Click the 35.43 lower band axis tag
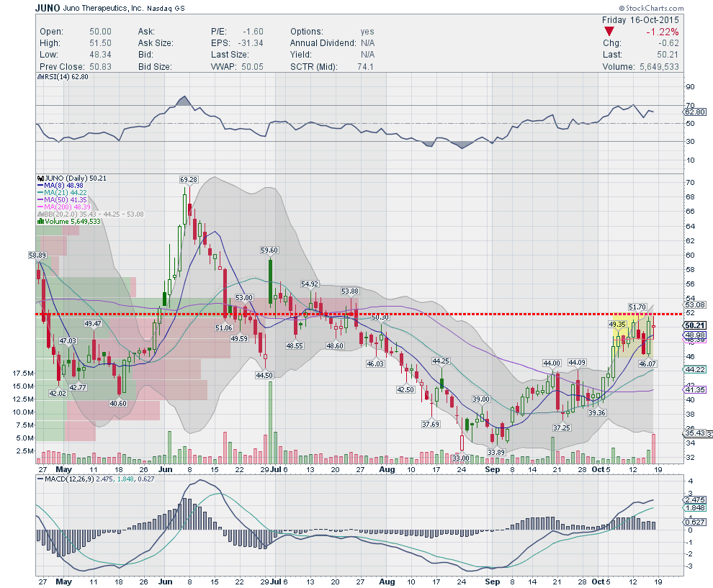The image size is (713, 588). click(695, 433)
